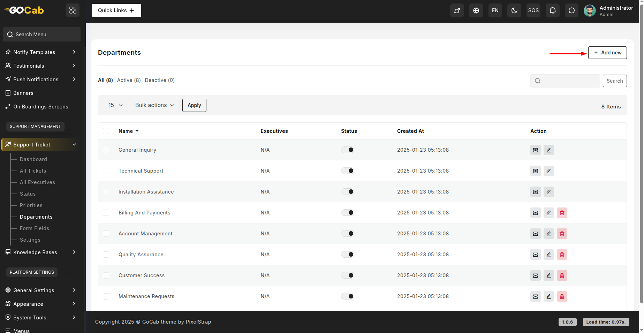
Task: Check the Maintenance Requests row checkbox
Action: click(x=106, y=296)
